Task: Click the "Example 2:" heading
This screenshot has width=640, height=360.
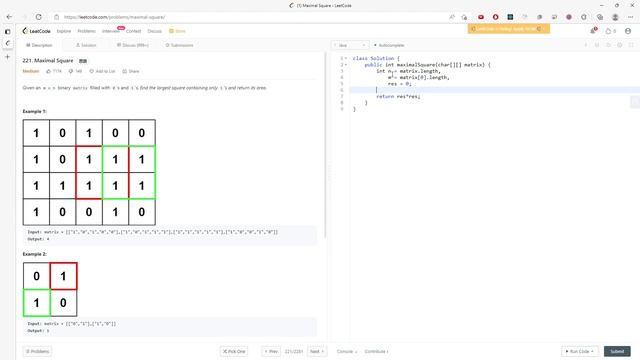Action: coord(35,254)
